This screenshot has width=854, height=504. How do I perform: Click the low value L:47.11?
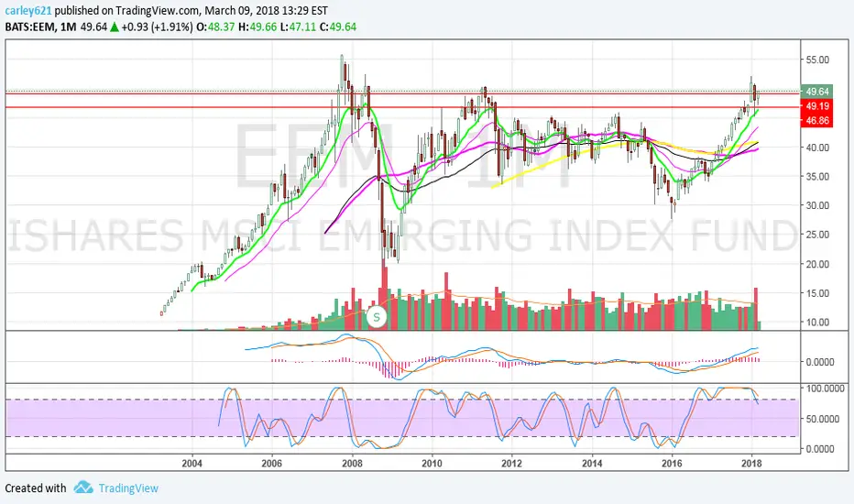[x=298, y=27]
